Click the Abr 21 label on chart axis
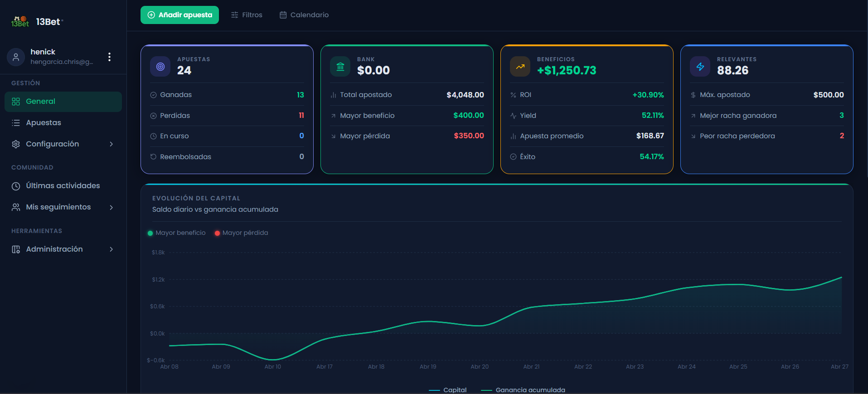 pyautogui.click(x=531, y=367)
